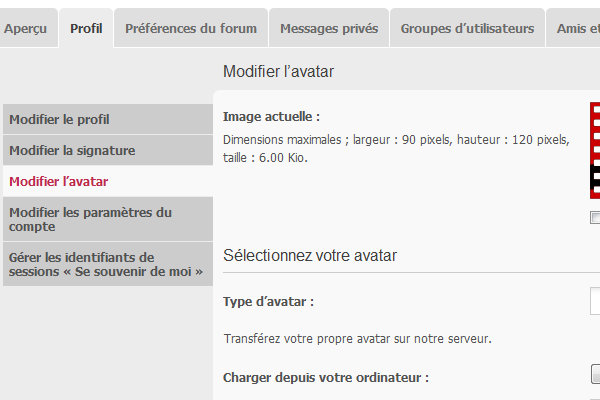This screenshot has width=600, height=400.
Task: Select the Profil tab
Action: [x=86, y=29]
